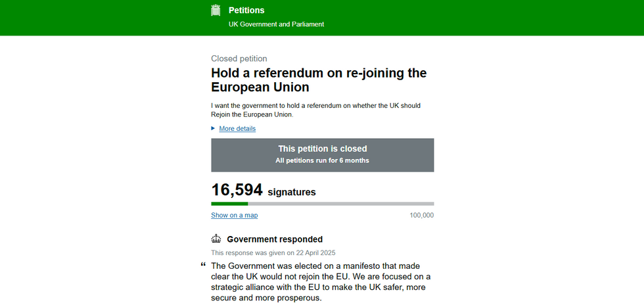
Task: Click the opening quotation mark icon
Action: (x=203, y=264)
